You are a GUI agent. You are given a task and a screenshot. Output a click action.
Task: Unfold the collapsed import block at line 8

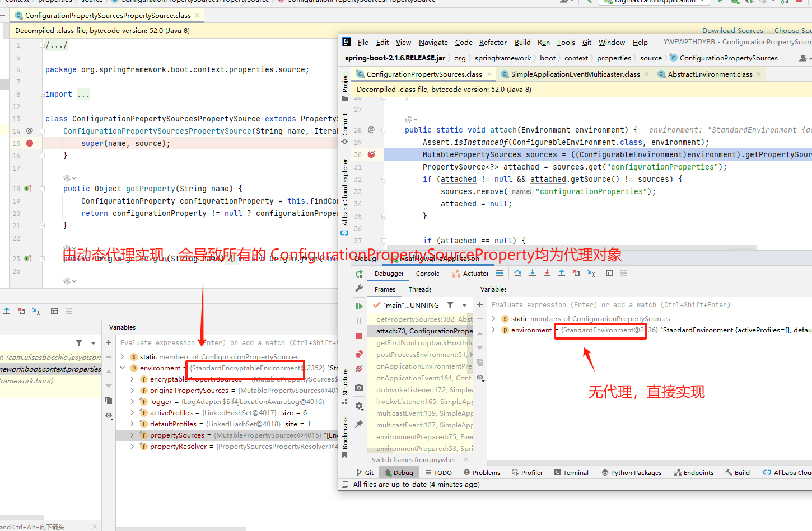click(x=42, y=94)
